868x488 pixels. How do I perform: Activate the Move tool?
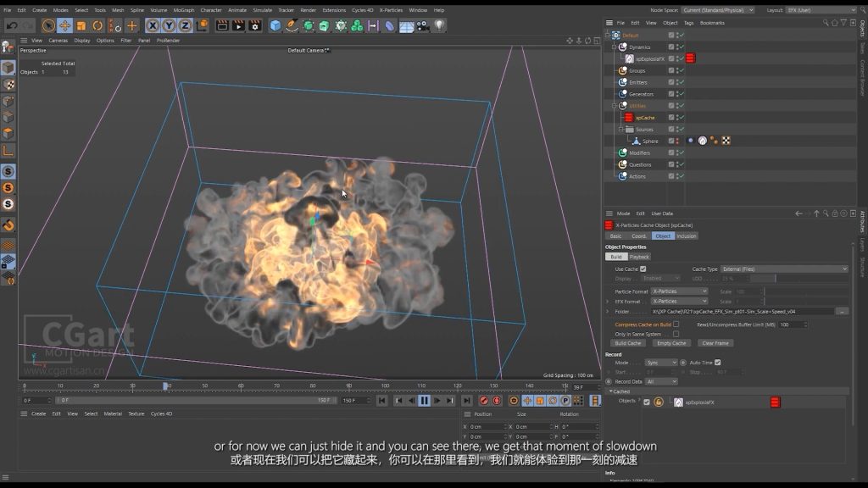tap(64, 25)
